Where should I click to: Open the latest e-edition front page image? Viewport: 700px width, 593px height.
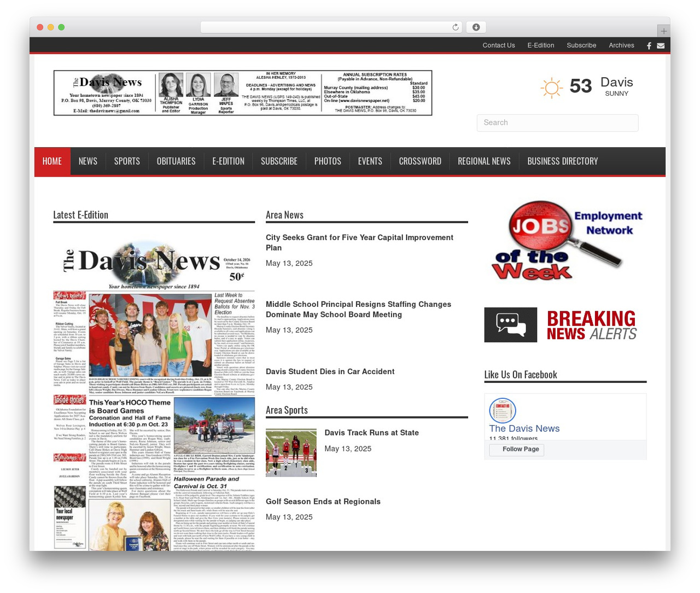click(154, 393)
